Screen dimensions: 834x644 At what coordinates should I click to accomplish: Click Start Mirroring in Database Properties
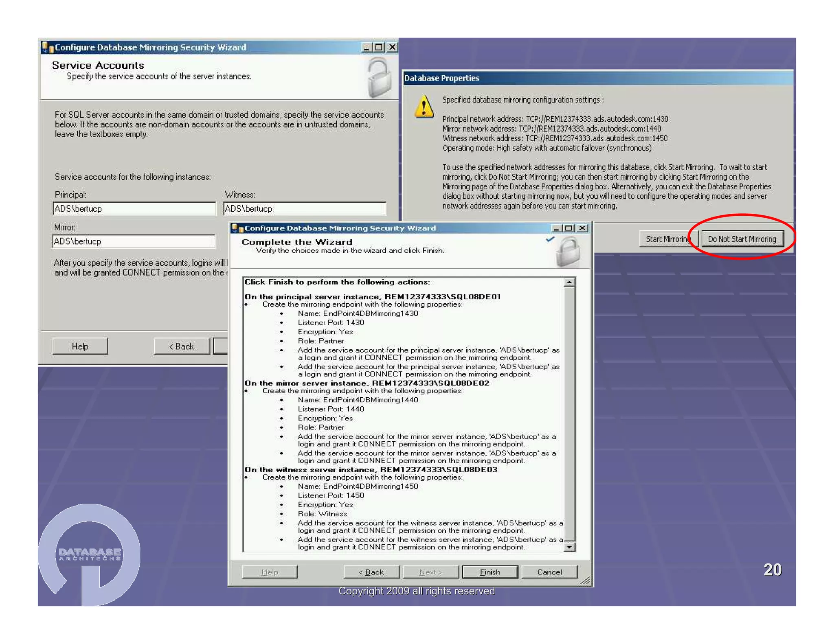(x=668, y=239)
